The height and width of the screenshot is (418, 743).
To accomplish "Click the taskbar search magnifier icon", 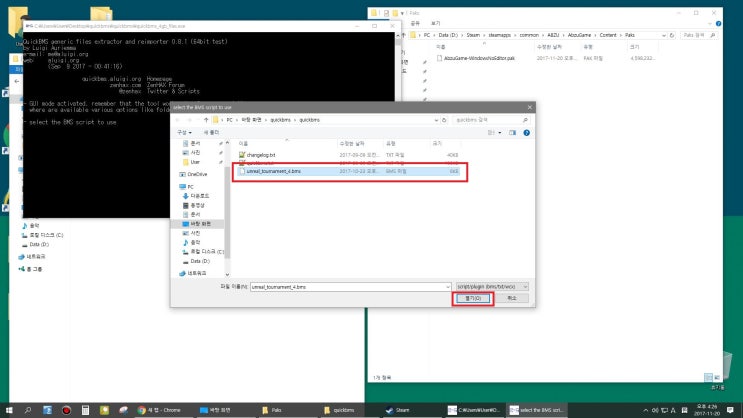I will tap(28, 409).
